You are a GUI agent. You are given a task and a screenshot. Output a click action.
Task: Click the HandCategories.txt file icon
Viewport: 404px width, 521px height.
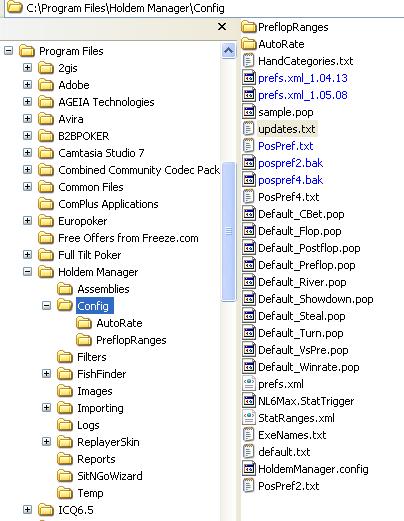click(x=248, y=61)
